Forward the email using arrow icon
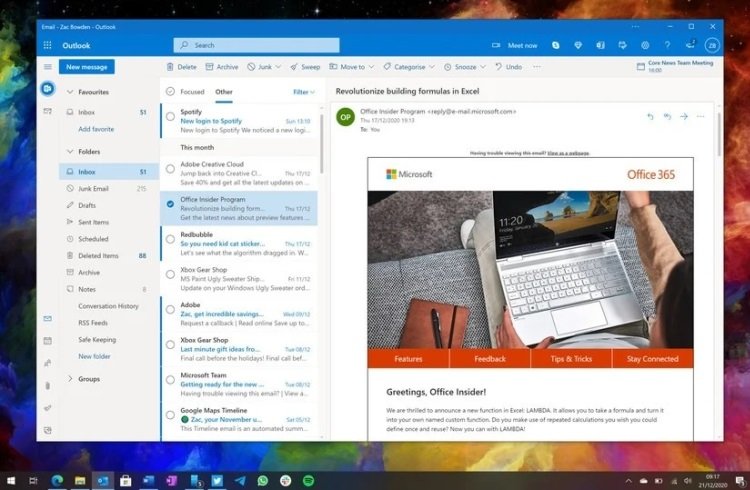 (x=684, y=116)
